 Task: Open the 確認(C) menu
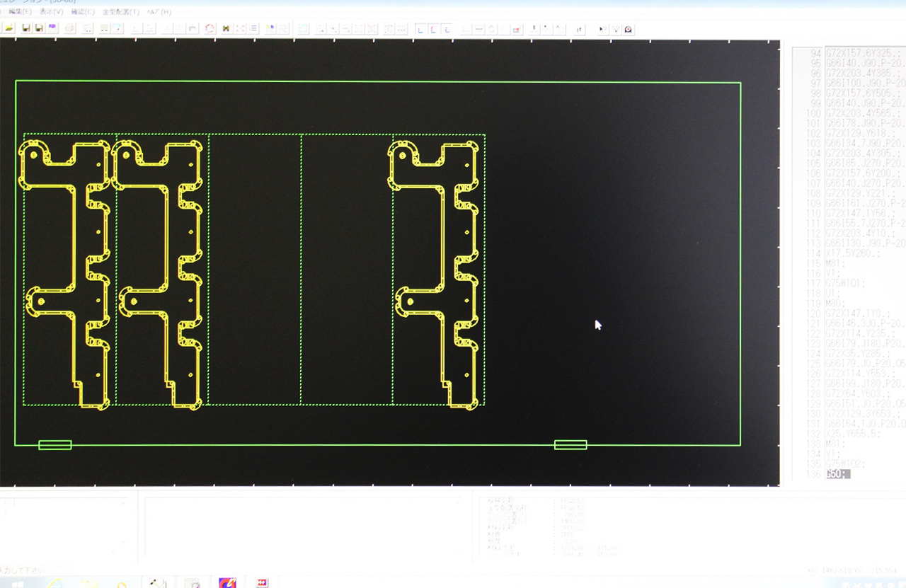pos(82,12)
